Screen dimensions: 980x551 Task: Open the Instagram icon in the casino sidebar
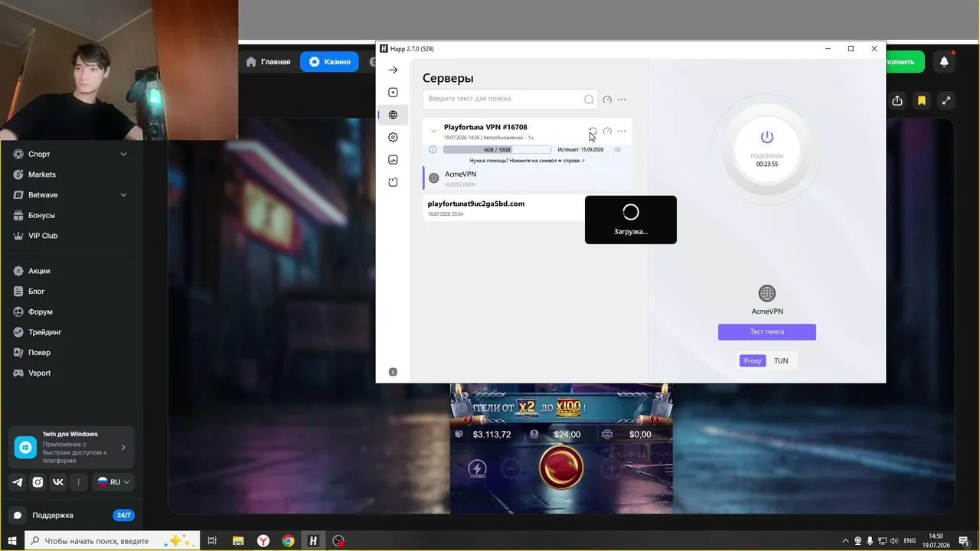[38, 482]
